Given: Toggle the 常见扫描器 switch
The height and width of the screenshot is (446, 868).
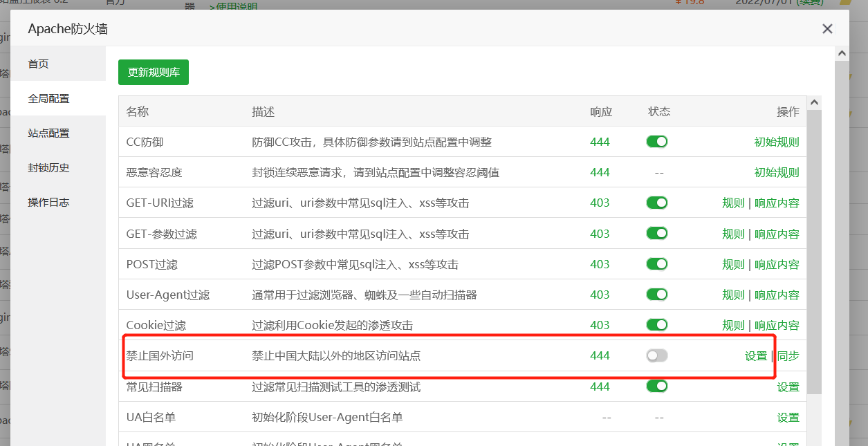Looking at the screenshot, I should pos(657,386).
